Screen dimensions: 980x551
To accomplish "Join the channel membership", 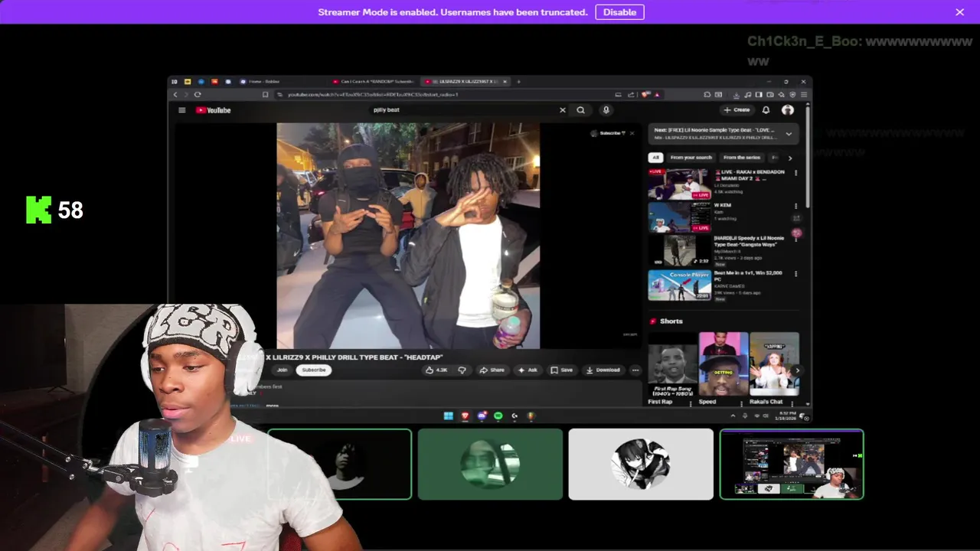I will coord(282,370).
